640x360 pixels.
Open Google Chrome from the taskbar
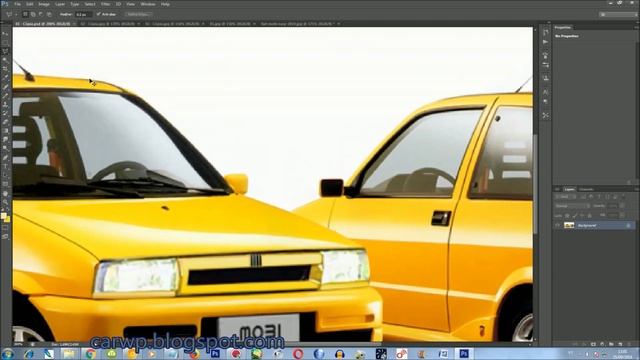[x=91, y=353]
